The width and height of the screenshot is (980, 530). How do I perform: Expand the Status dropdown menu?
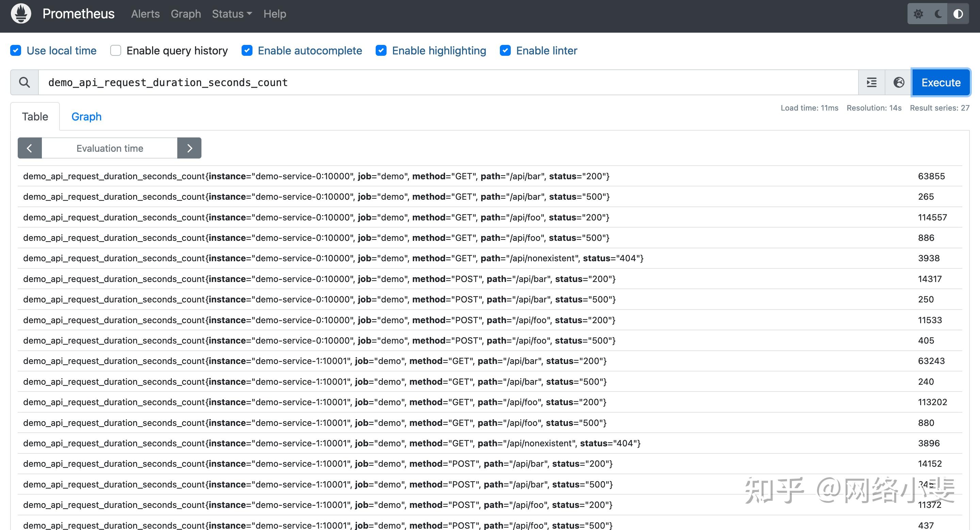(232, 14)
